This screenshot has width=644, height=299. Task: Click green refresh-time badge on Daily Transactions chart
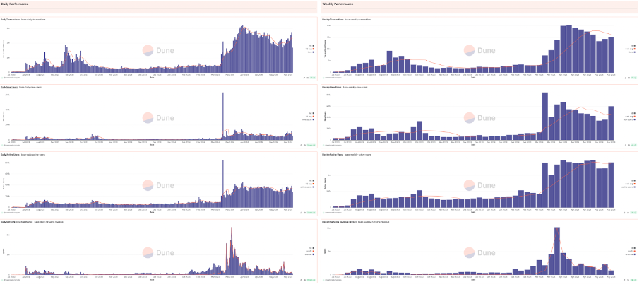click(x=312, y=77)
